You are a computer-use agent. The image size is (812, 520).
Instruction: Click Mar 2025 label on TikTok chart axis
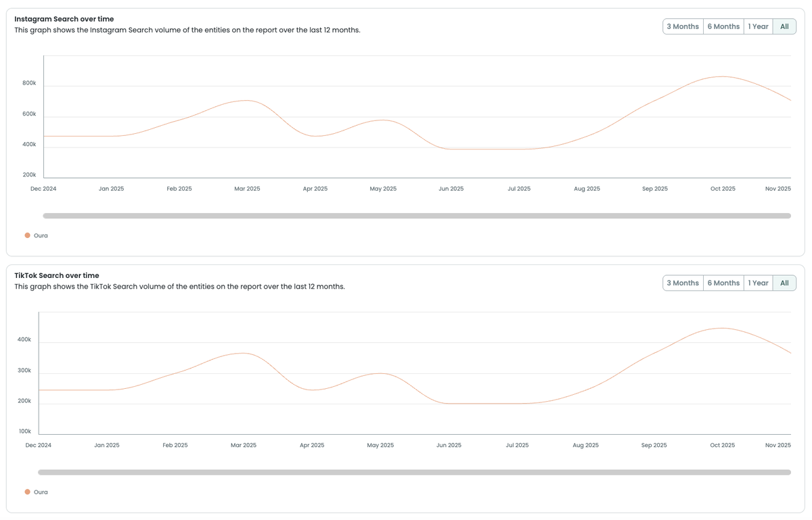coord(244,445)
